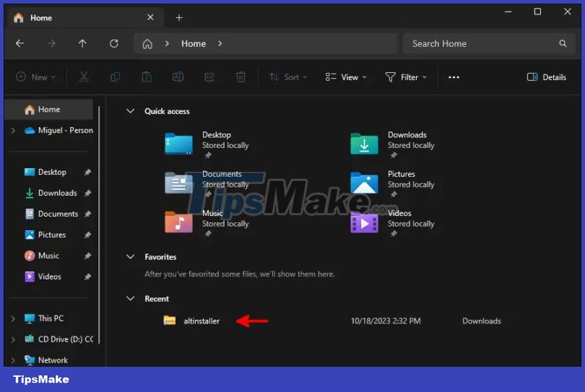Screen dimensions: 585x392
Task: Focus the Search Home field
Action: pos(489,43)
